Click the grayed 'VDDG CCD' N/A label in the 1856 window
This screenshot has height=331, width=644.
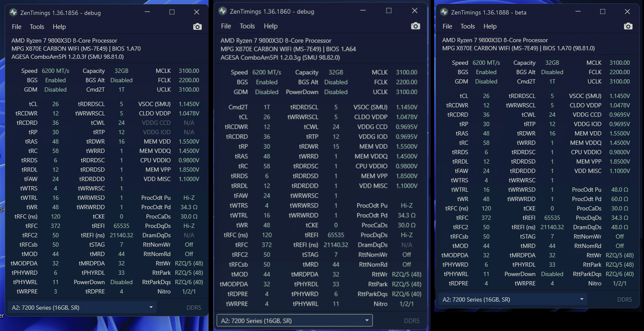click(156, 123)
